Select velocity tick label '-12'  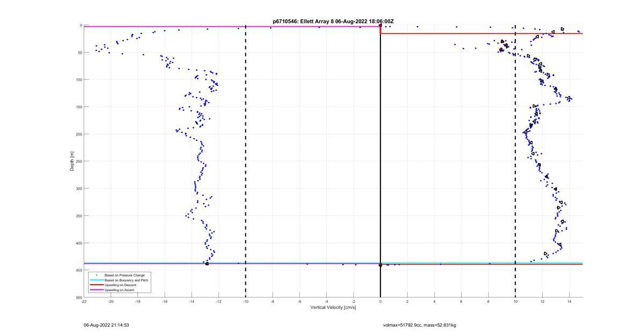pyautogui.click(x=218, y=301)
